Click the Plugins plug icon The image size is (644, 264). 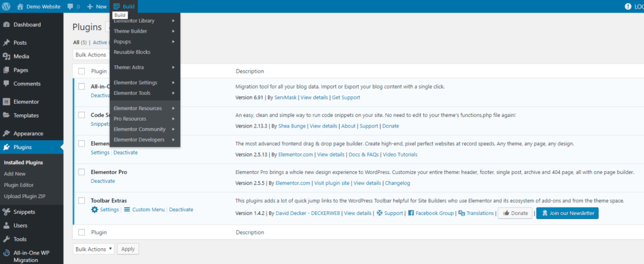(6, 147)
